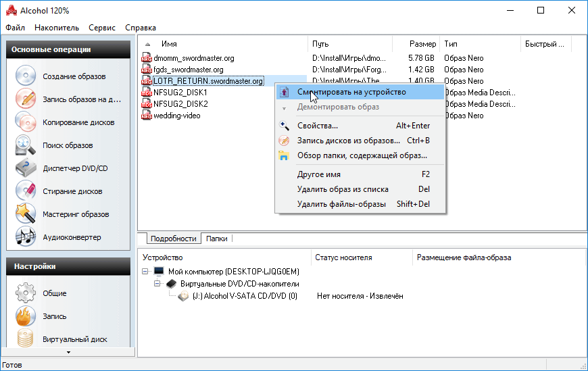Image resolution: width=588 pixels, height=371 pixels.
Task: Open Диспетчер DVD/CD drive icon
Action: [x=26, y=168]
